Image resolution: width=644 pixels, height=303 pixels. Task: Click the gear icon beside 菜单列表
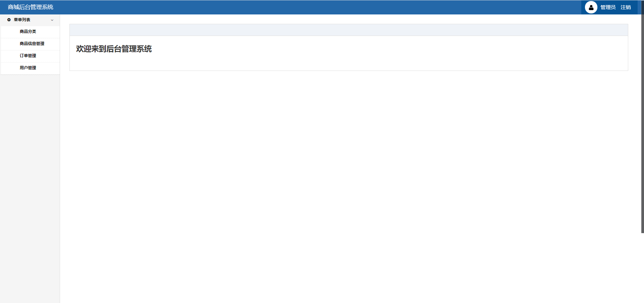point(9,20)
